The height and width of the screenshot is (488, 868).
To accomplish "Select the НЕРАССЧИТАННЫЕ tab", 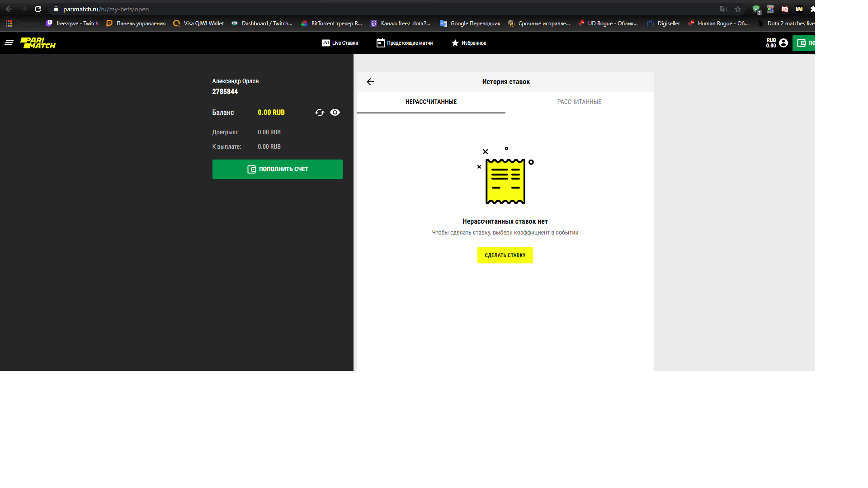I will pos(431,102).
